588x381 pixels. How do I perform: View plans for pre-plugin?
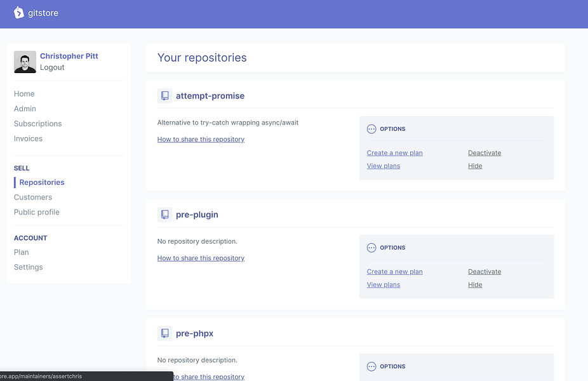coord(384,284)
